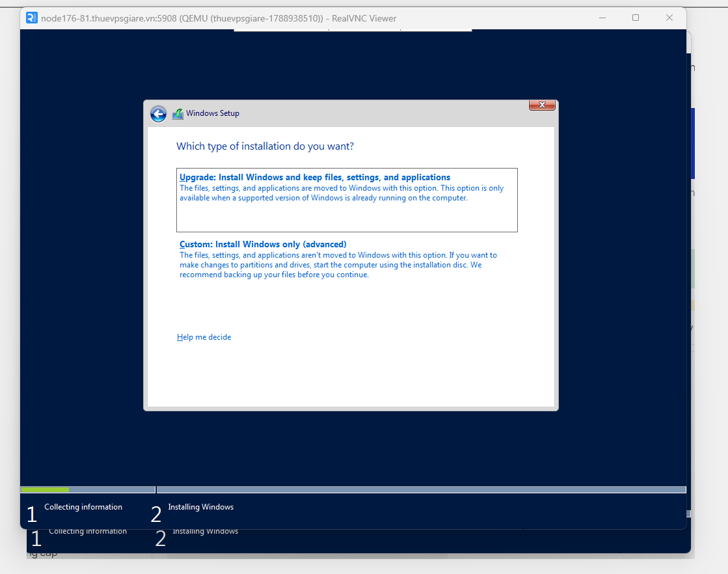Close the Windows Setup dialog

[x=542, y=105]
